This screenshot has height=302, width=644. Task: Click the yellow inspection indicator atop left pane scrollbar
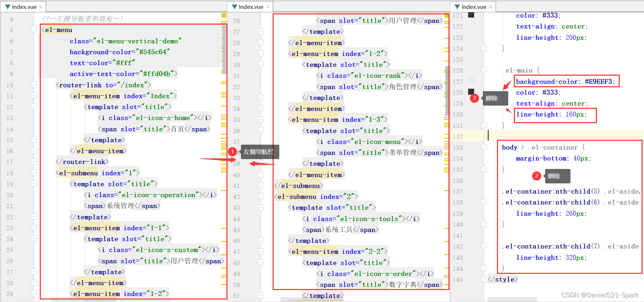click(x=224, y=15)
